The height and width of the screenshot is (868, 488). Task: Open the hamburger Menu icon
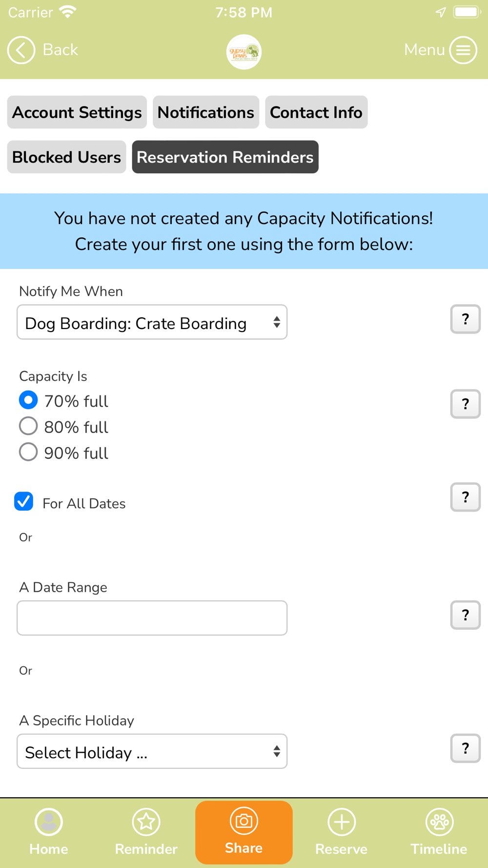tap(463, 50)
